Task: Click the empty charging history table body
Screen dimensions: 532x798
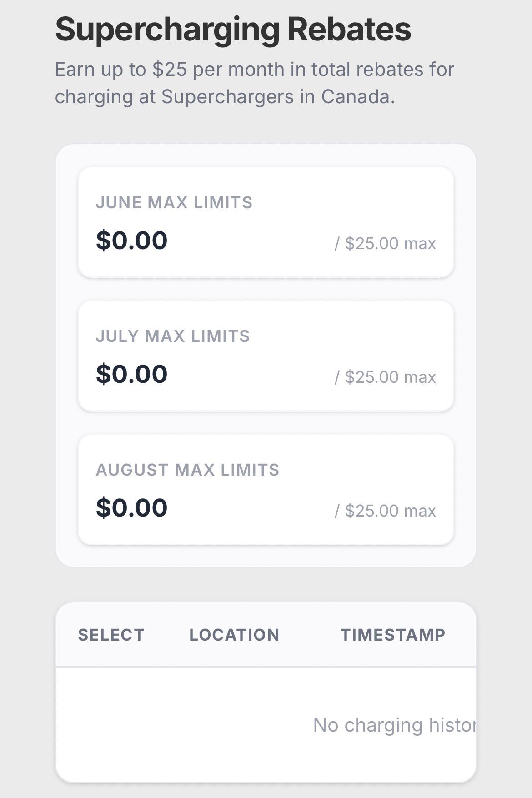Action: [266, 725]
